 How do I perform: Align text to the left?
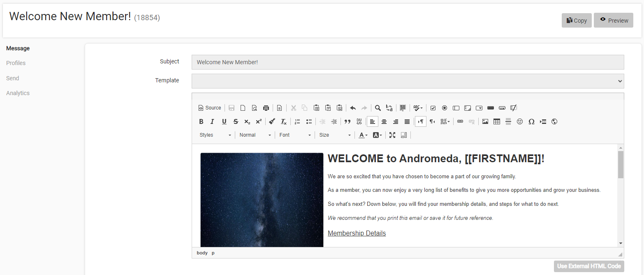click(x=373, y=121)
